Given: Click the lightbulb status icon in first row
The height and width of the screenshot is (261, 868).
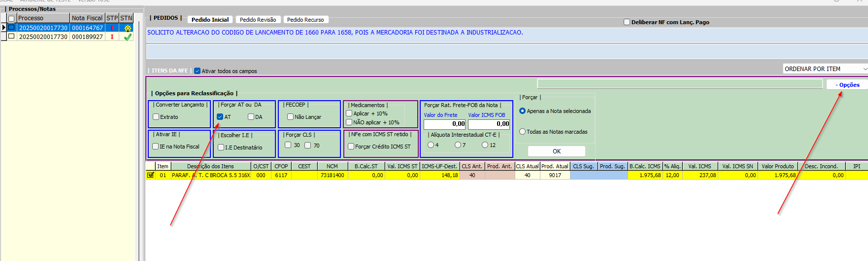Looking at the screenshot, I should 128,28.
